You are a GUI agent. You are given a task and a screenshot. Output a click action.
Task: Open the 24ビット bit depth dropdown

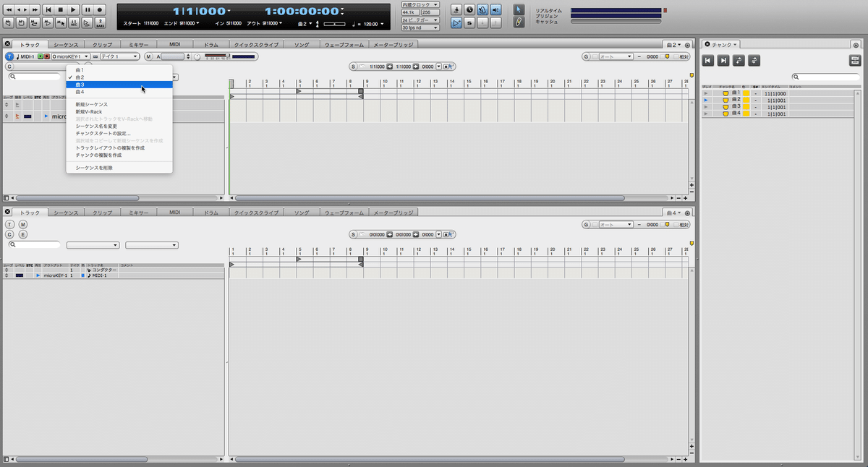pyautogui.click(x=421, y=20)
